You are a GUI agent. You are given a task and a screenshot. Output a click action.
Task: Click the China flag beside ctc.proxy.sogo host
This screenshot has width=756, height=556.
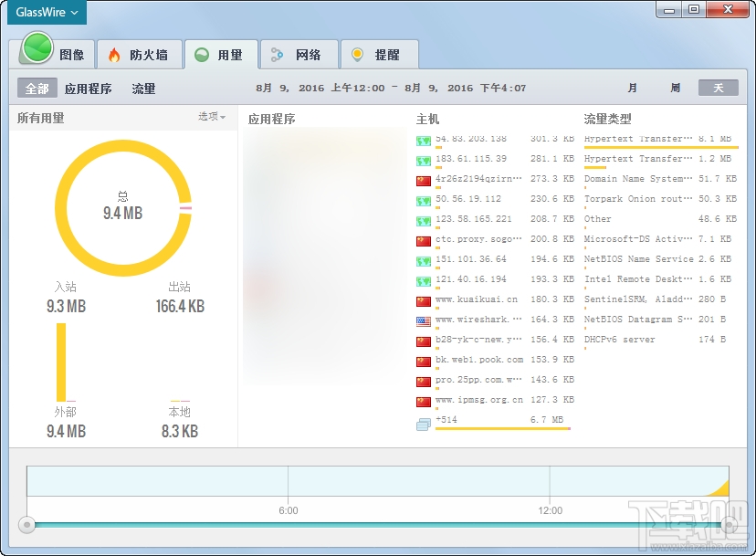(x=424, y=241)
